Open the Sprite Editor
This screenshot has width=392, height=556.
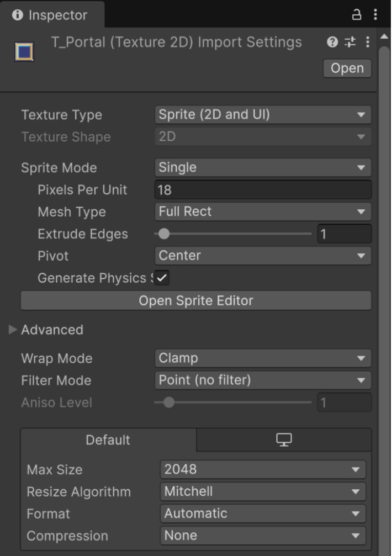coord(195,301)
